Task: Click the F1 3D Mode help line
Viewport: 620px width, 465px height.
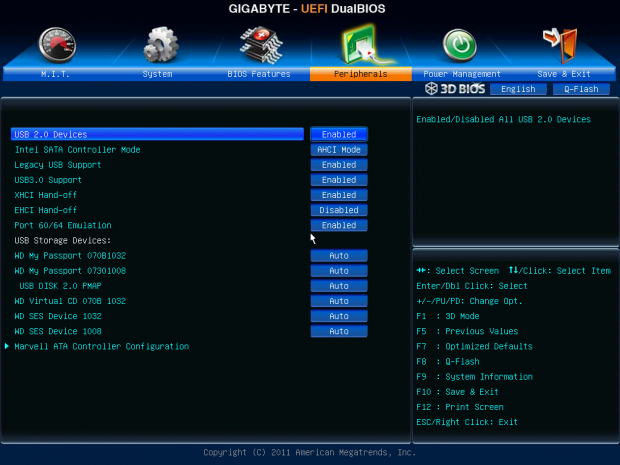Action: [x=448, y=316]
